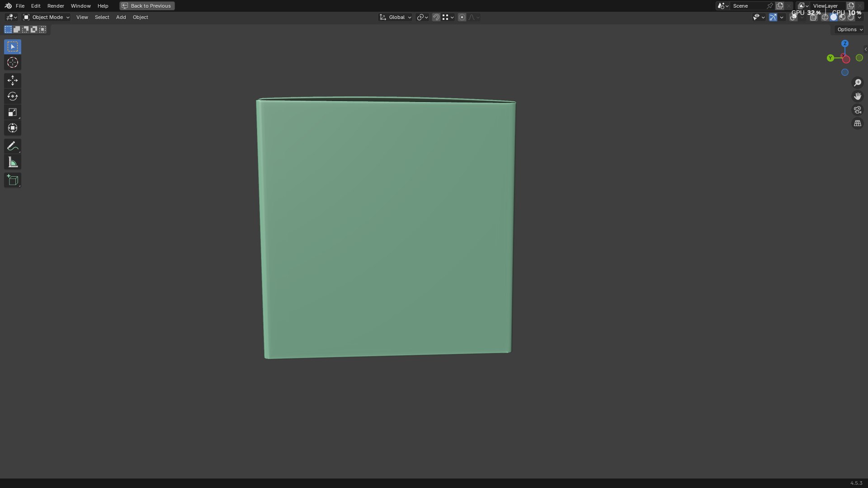Viewport: 868px width, 488px height.
Task: Toggle X-ray view
Action: (813, 17)
